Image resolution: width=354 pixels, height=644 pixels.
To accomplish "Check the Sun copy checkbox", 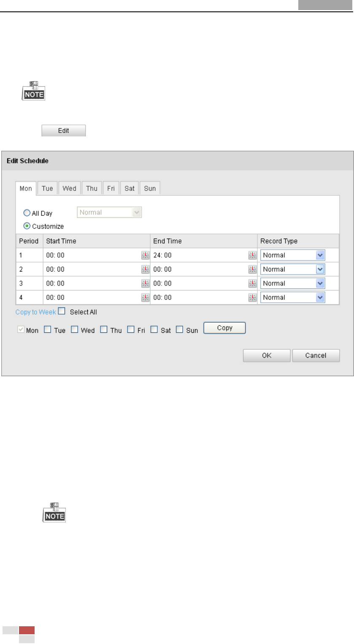I will coord(179,330).
